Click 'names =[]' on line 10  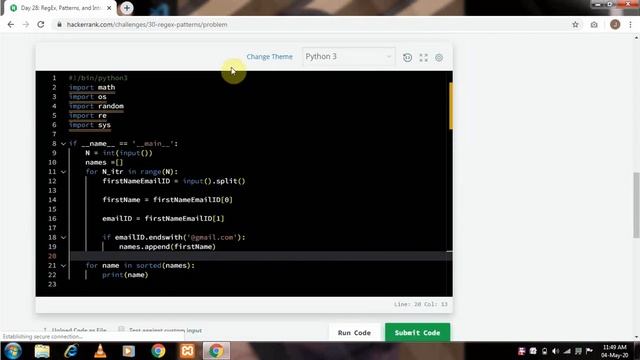pos(104,162)
